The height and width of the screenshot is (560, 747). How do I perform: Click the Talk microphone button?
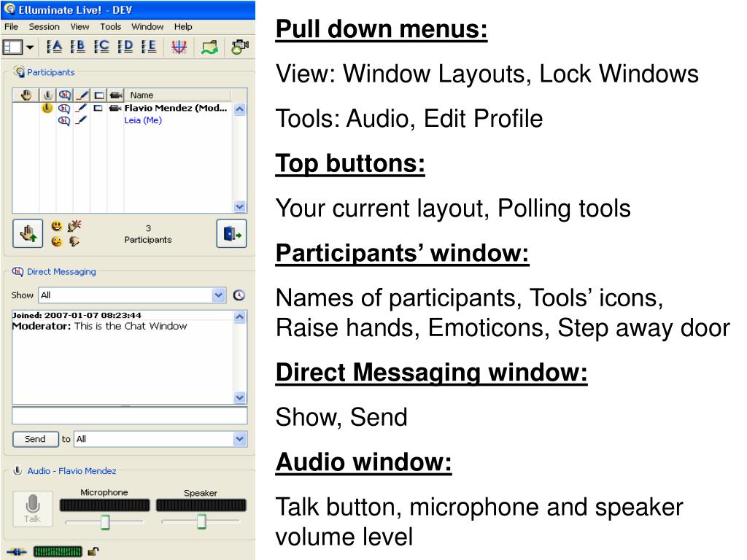pos(32,508)
